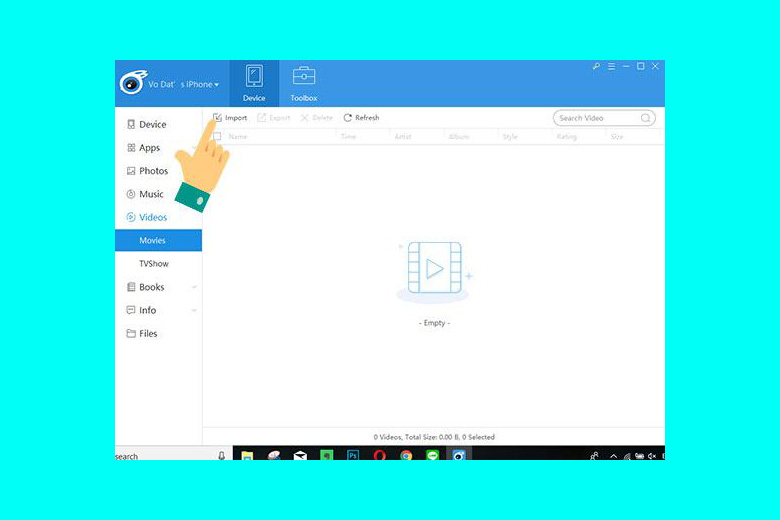The image size is (780, 520).
Task: Open File Explorer from the taskbar
Action: point(247,455)
